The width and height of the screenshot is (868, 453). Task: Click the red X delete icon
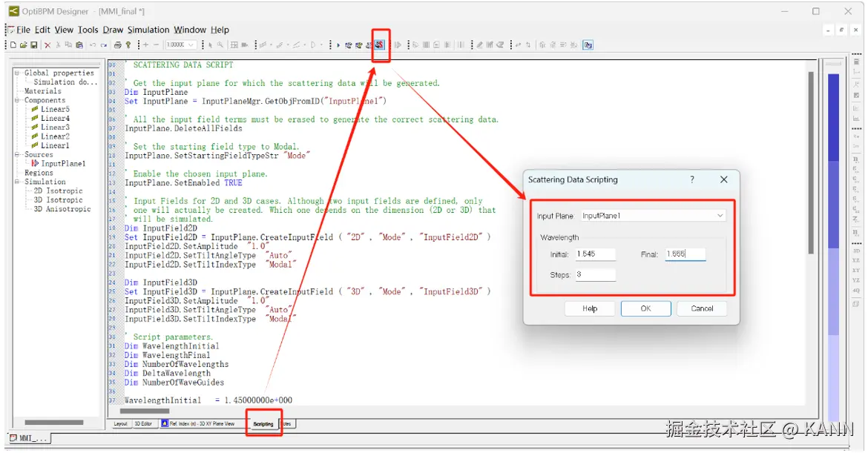click(x=47, y=44)
